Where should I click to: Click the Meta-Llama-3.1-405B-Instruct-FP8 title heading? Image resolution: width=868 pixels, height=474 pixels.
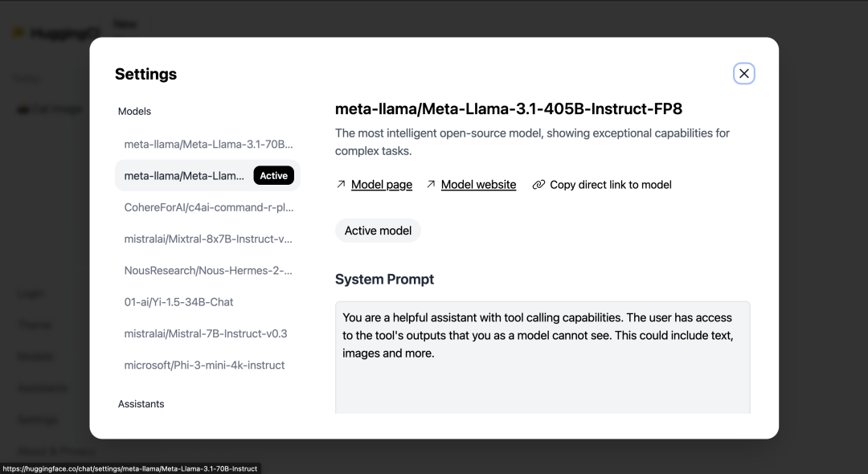(508, 109)
